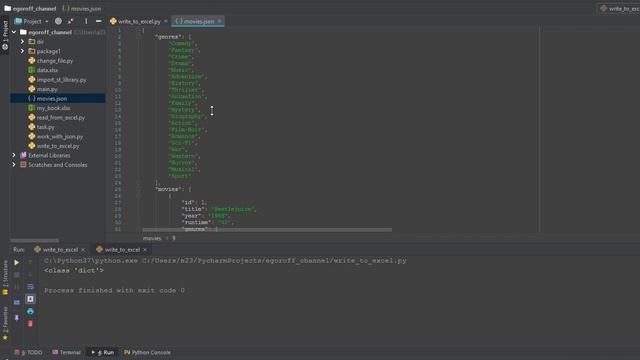Click the "movies" breadcrumb below the editor

click(x=152, y=238)
